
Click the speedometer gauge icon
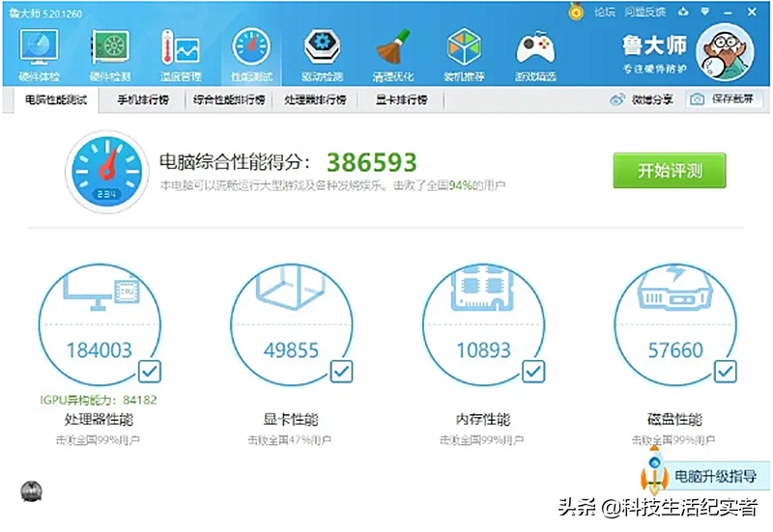[x=107, y=172]
